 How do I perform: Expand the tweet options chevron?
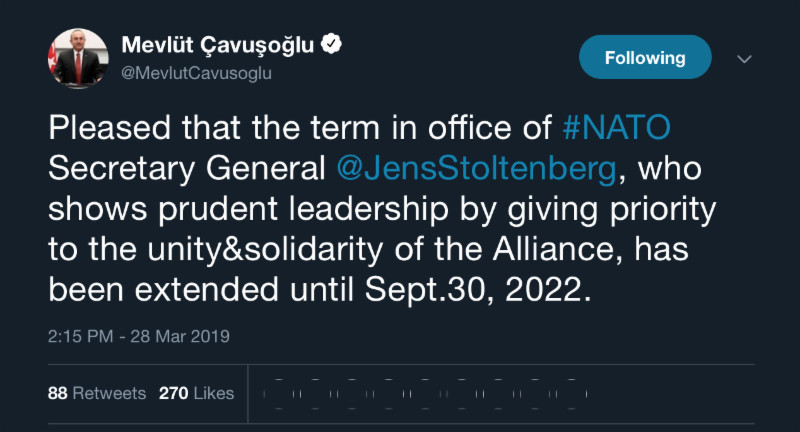743,59
